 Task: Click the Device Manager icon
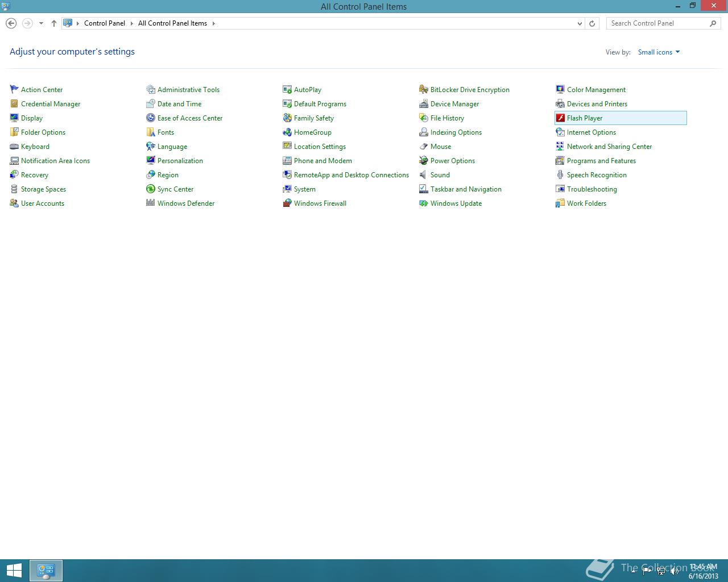pos(424,103)
